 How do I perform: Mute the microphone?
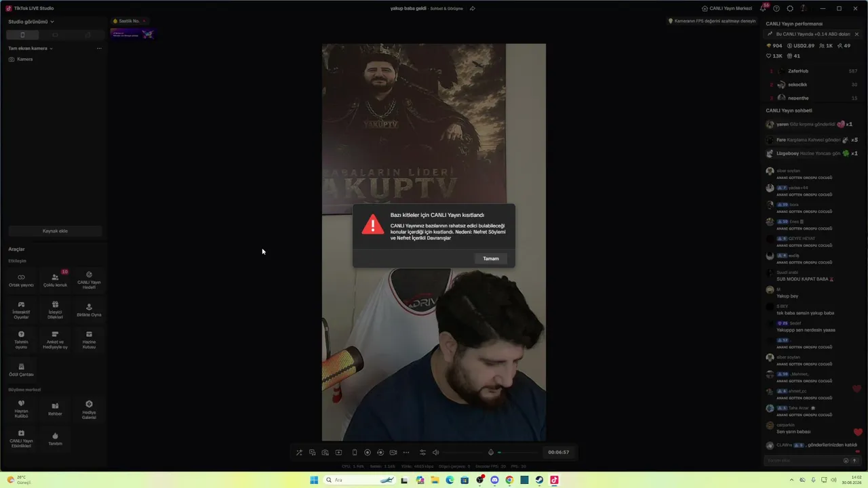tap(491, 452)
